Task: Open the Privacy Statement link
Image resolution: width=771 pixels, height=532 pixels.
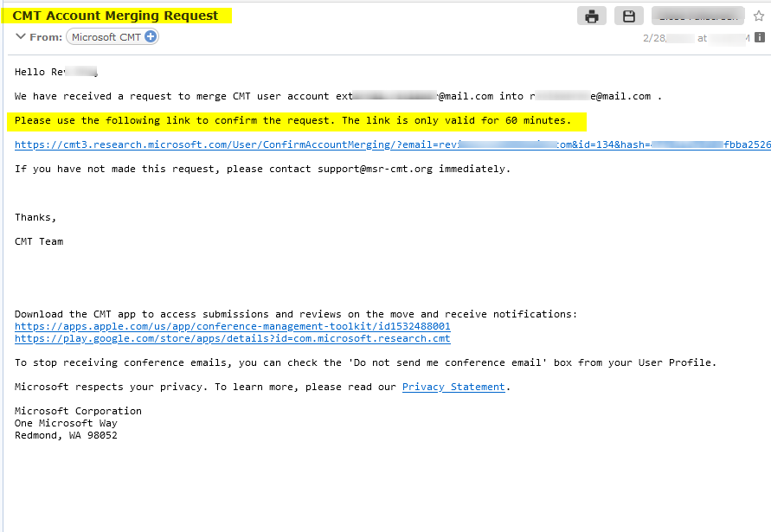Action: point(453,387)
